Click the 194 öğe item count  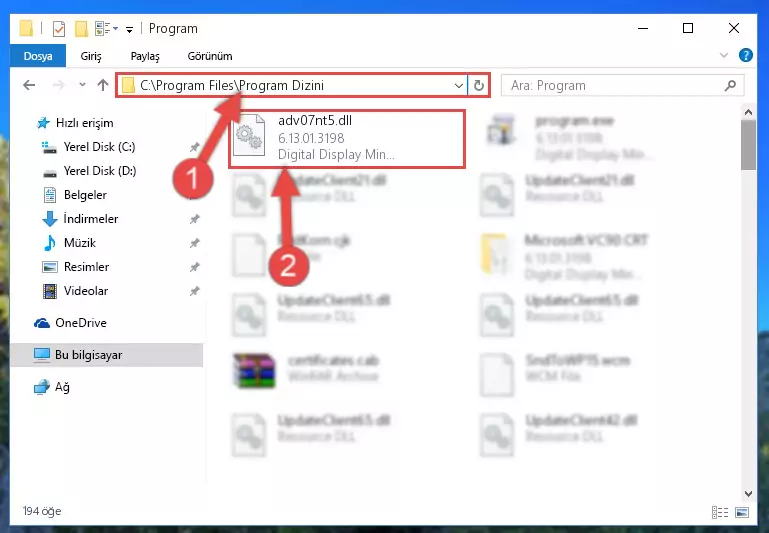(42, 511)
